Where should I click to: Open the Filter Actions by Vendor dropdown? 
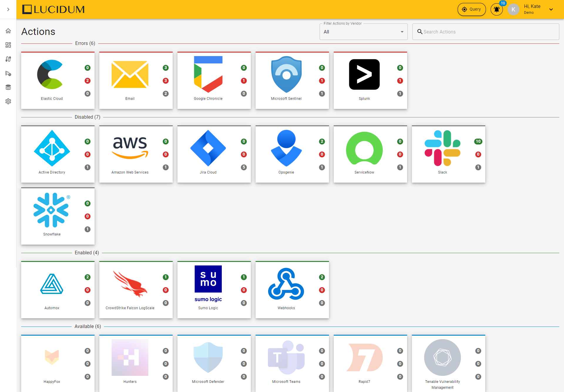point(363,32)
